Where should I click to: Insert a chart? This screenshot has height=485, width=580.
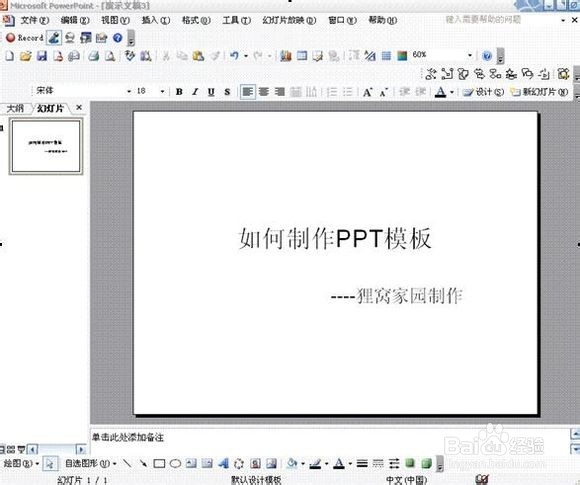pyautogui.click(x=286, y=56)
